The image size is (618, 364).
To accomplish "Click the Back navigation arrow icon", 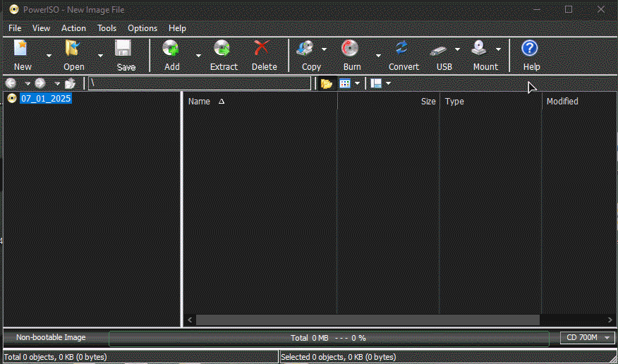I will click(x=11, y=83).
